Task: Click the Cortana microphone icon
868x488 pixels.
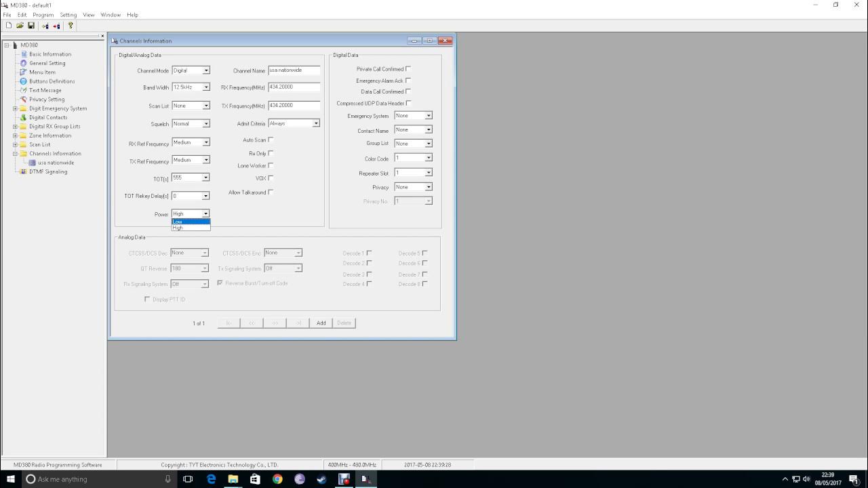Action: pos(167,479)
